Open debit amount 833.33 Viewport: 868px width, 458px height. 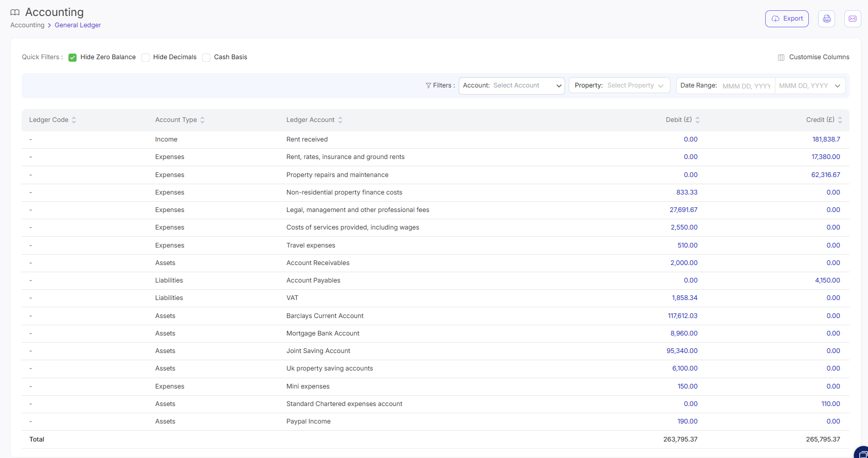(x=687, y=192)
